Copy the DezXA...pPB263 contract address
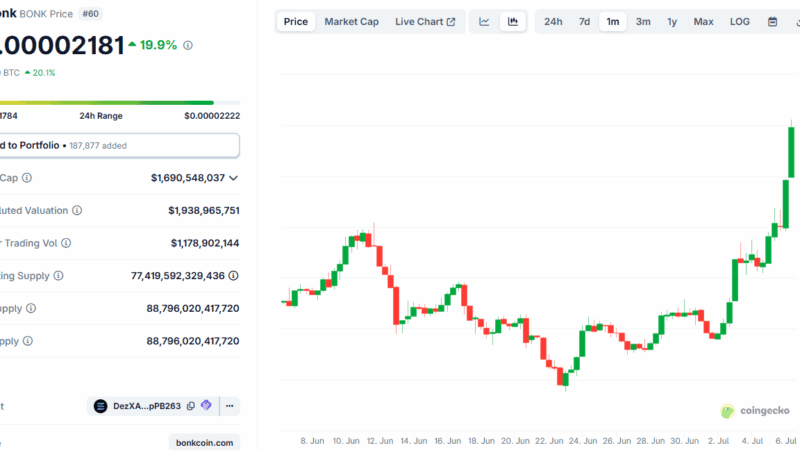Screen dimensions: 800x450 [x=191, y=406]
